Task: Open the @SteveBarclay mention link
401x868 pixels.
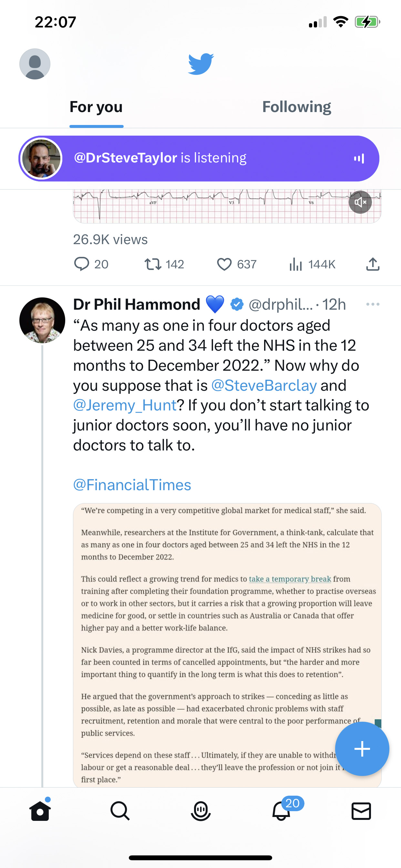Action: pos(264,386)
